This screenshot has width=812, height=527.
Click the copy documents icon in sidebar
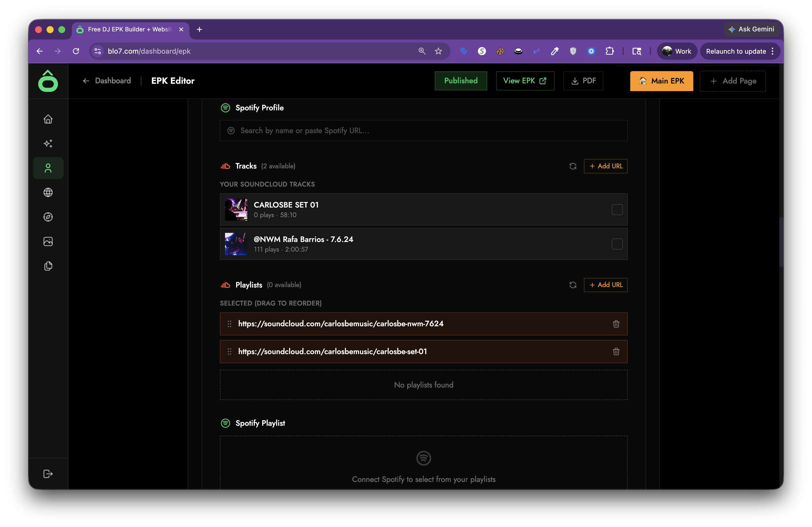pyautogui.click(x=48, y=266)
